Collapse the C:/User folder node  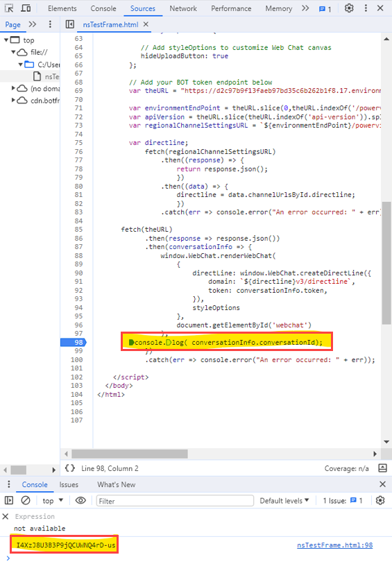tap(21, 65)
